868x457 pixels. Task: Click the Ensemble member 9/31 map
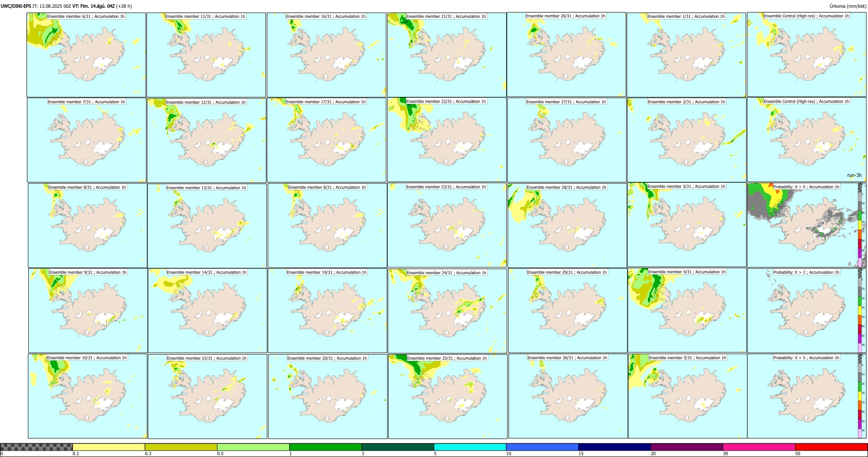(88, 310)
